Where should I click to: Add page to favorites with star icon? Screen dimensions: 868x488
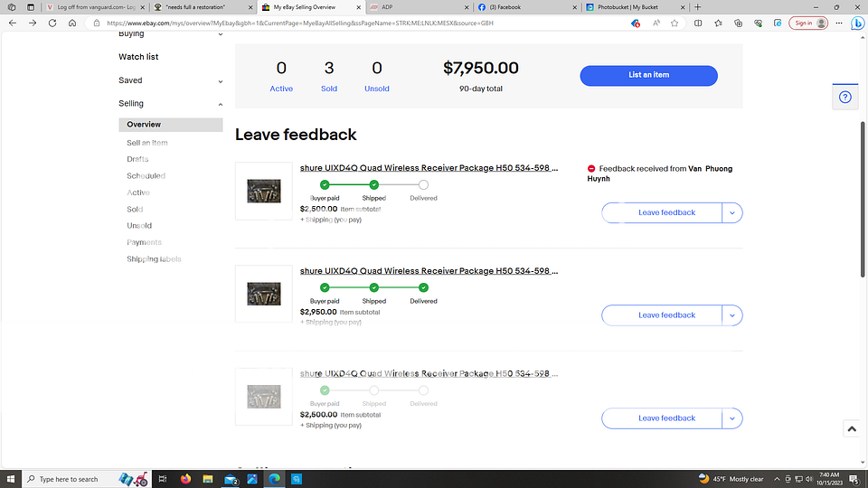[675, 23]
